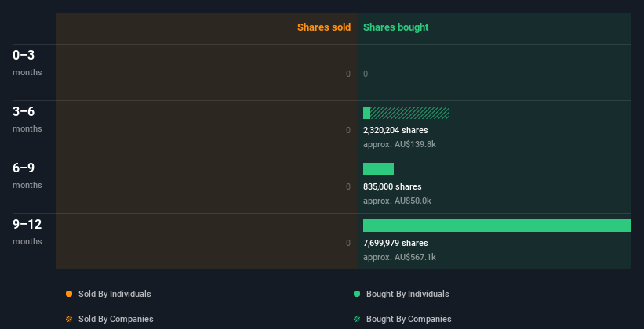The image size is (644, 329).
Task: Click the shares sold '0' in 6–9 months row
Action: (x=348, y=186)
